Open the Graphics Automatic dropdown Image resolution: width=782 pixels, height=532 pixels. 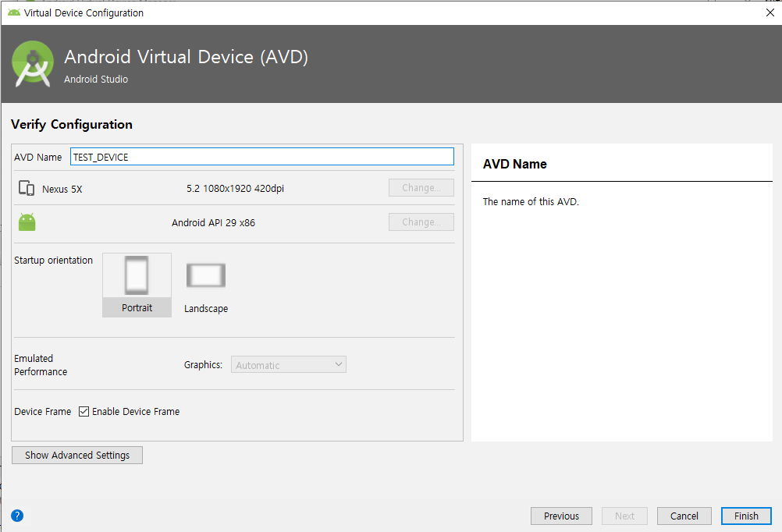tap(288, 364)
